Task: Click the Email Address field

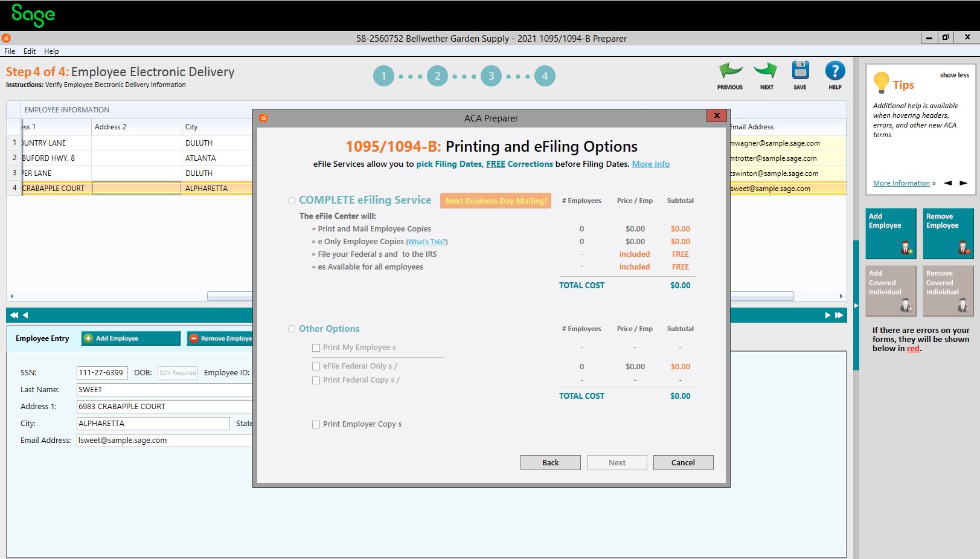Action: click(164, 441)
